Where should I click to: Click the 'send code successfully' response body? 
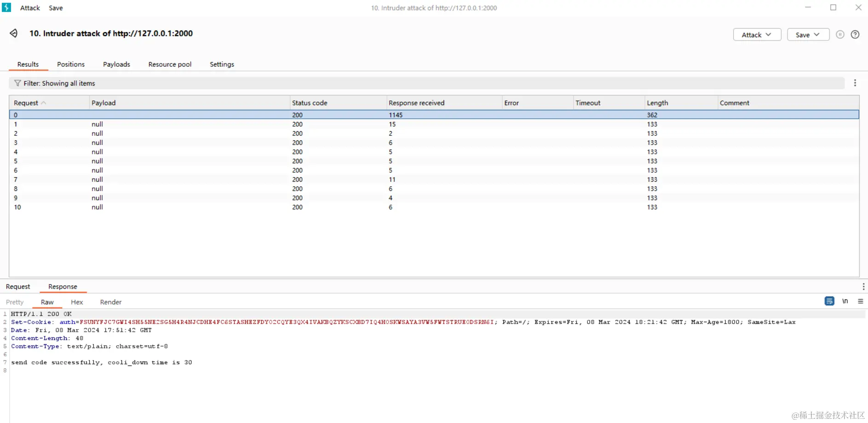(101, 362)
